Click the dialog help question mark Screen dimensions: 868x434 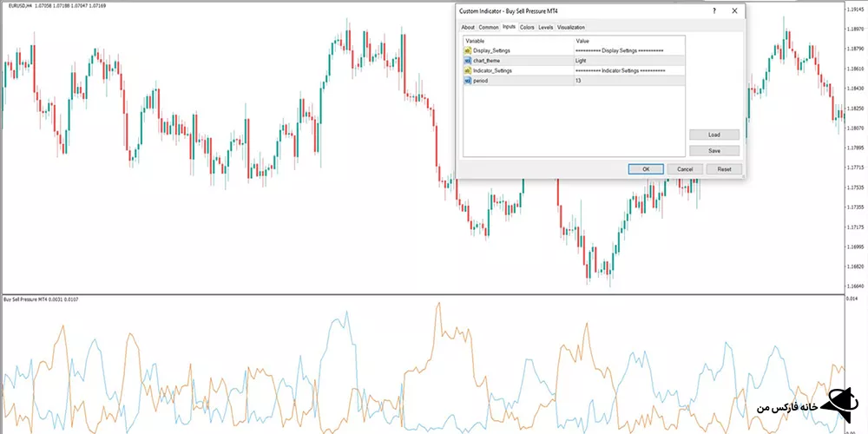[x=713, y=10]
